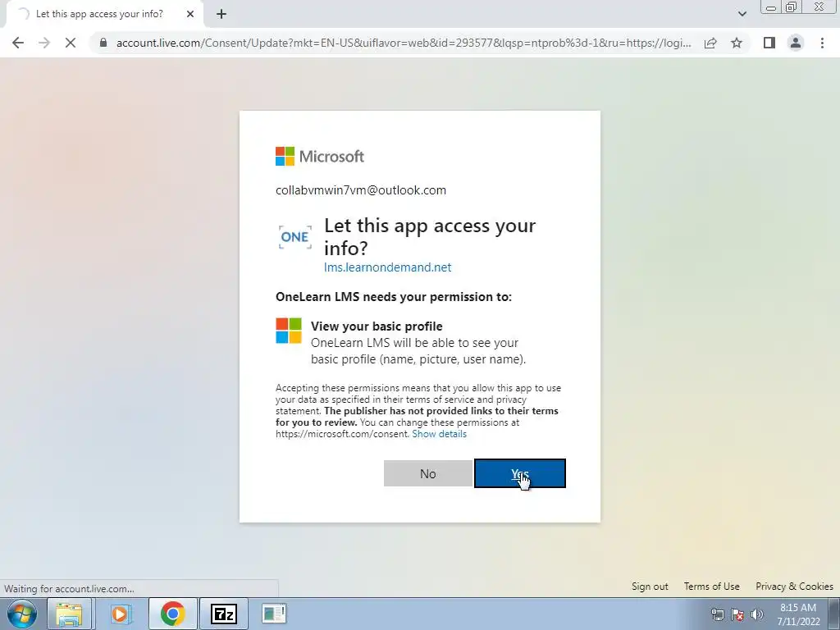Click the share page icon

pos(710,43)
